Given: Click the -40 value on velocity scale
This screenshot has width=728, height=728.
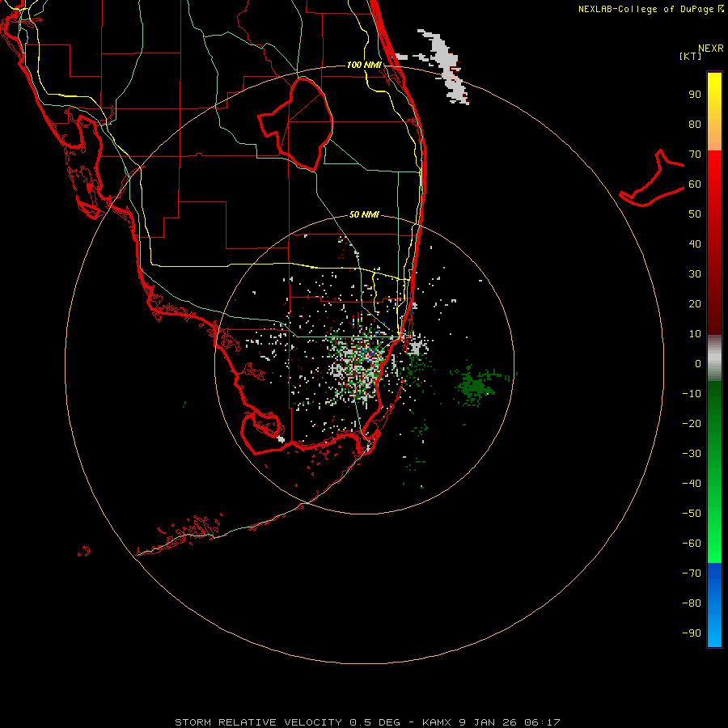Looking at the screenshot, I should (692, 484).
